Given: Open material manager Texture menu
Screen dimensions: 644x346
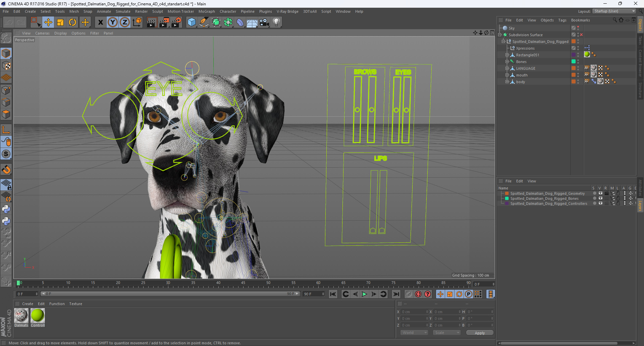Looking at the screenshot, I should [75, 304].
